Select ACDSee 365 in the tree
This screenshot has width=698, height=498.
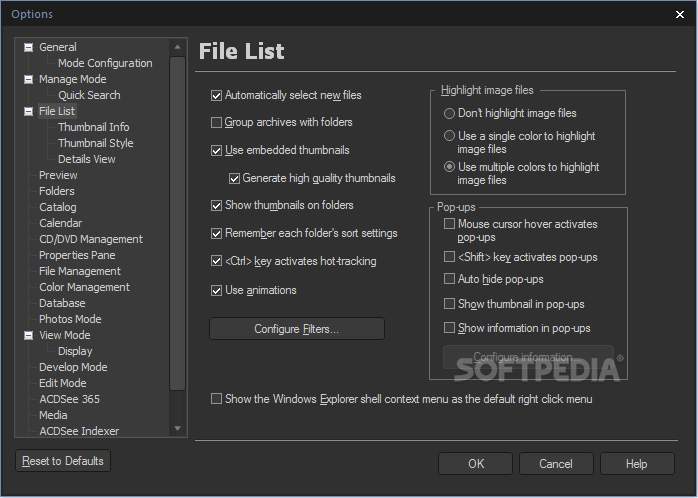pos(69,400)
